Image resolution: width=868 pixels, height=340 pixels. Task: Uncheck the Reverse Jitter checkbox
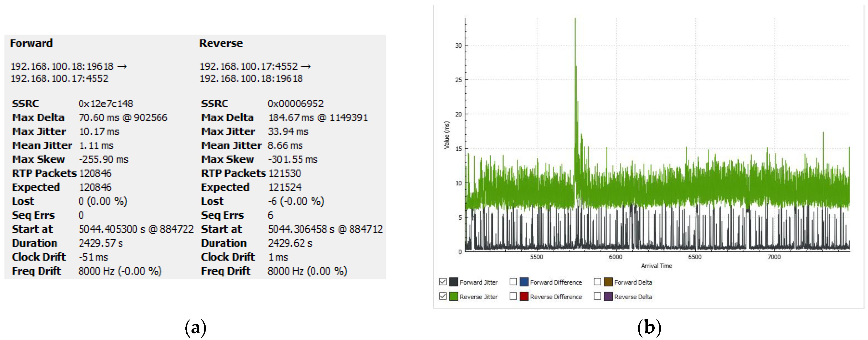(x=443, y=296)
